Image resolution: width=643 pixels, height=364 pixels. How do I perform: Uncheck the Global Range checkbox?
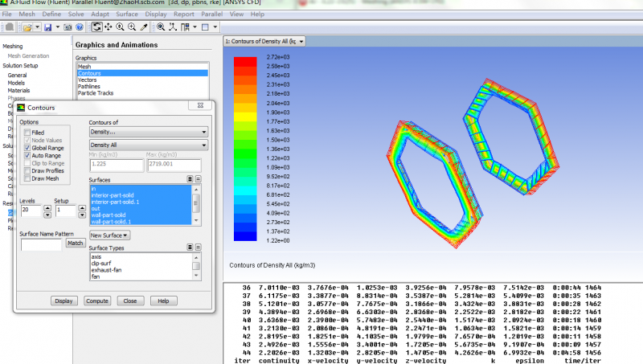(x=27, y=148)
